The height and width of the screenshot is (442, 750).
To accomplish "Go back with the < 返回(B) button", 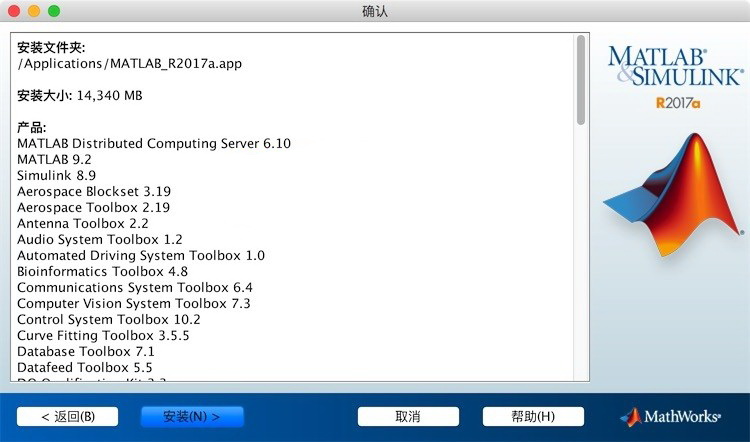I will tap(67, 416).
